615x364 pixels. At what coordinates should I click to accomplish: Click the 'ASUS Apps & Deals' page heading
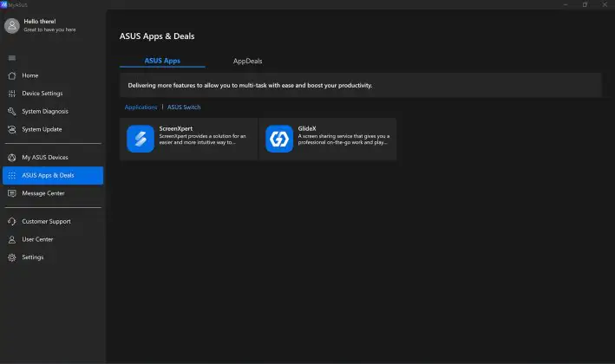tap(157, 36)
